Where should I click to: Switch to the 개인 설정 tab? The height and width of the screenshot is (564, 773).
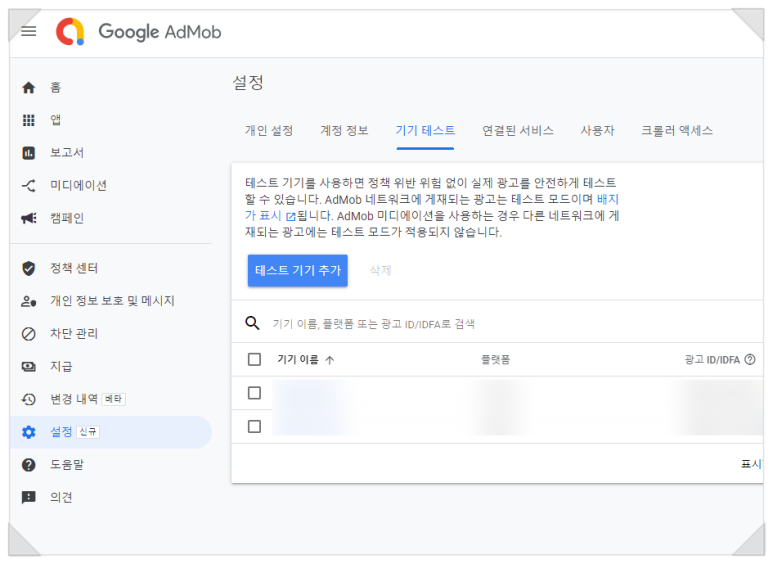click(269, 131)
